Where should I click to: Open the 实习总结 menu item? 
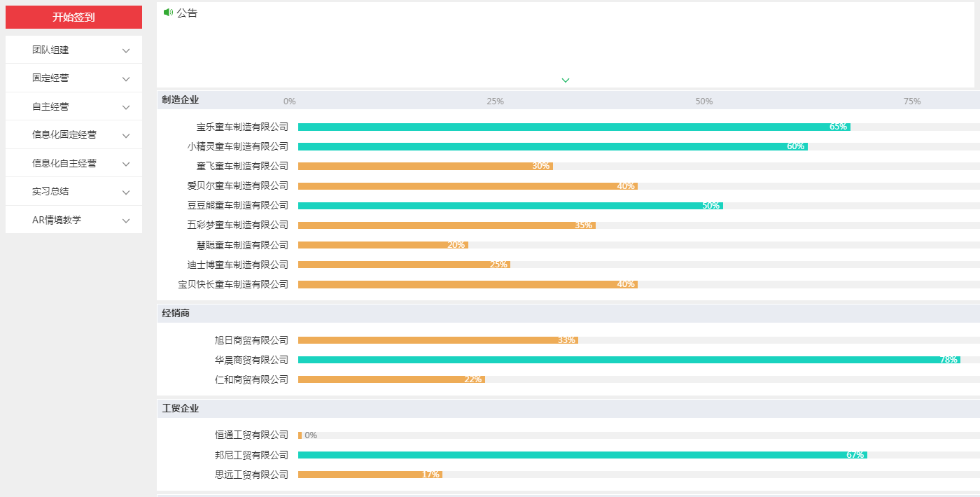click(x=73, y=191)
